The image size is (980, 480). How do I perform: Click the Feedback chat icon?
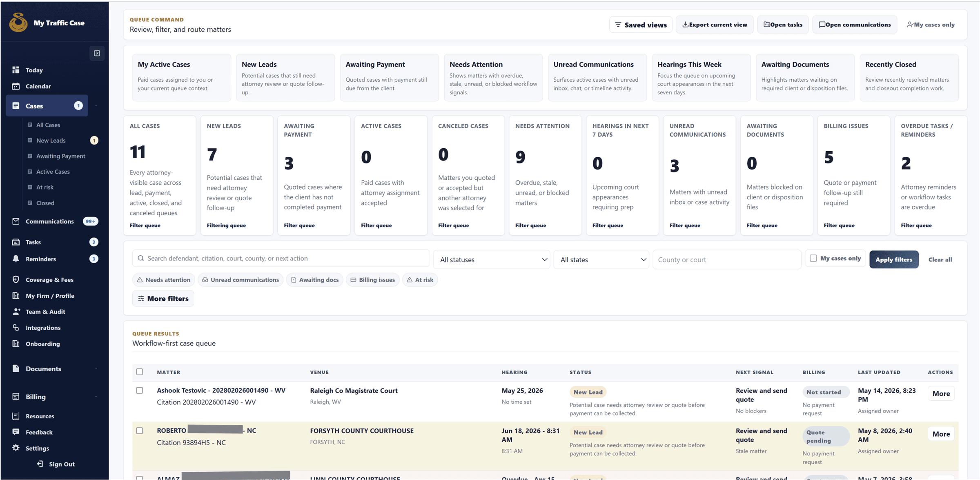(16, 432)
